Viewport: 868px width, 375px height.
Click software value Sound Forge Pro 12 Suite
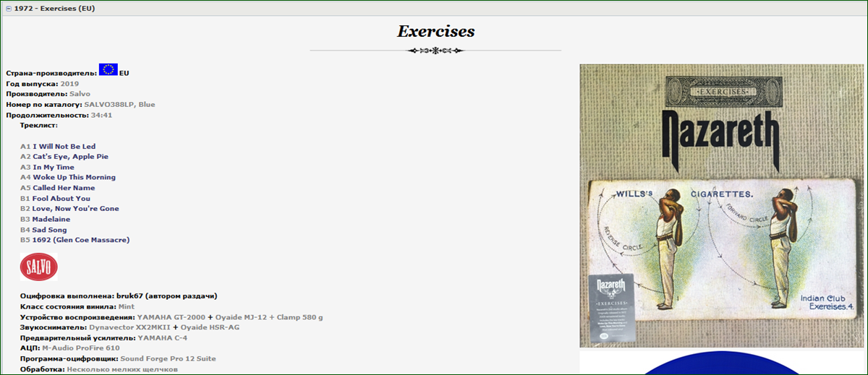pos(168,358)
